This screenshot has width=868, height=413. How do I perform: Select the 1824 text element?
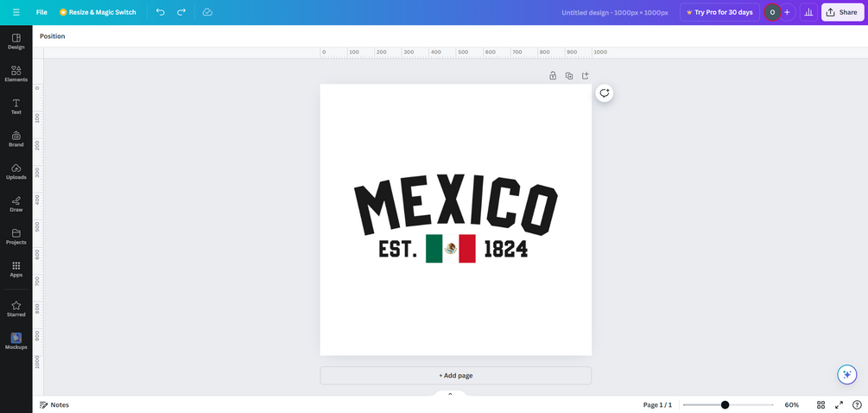tap(505, 249)
